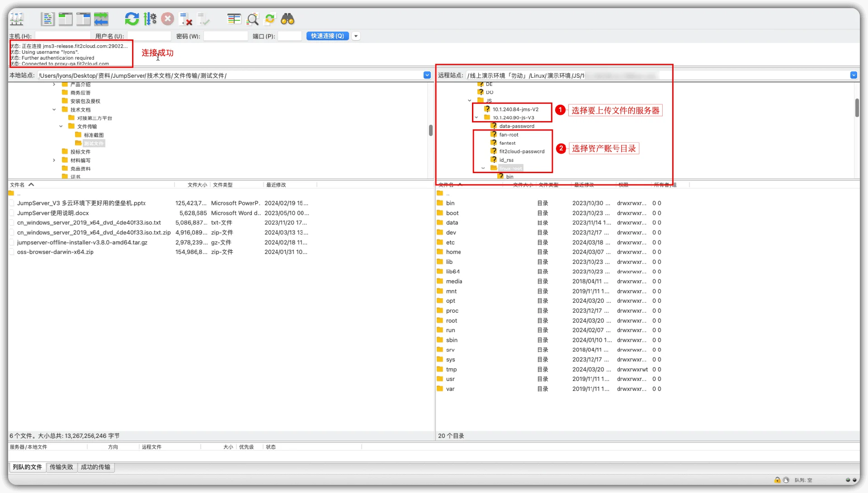Select JumpServer使用说明.docx in local list
This screenshot has width=868, height=493.
click(x=53, y=213)
